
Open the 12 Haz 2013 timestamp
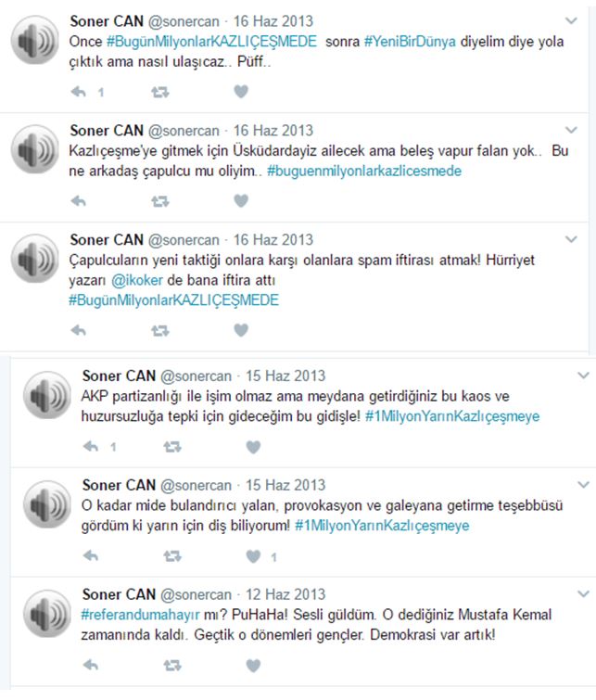(285, 594)
